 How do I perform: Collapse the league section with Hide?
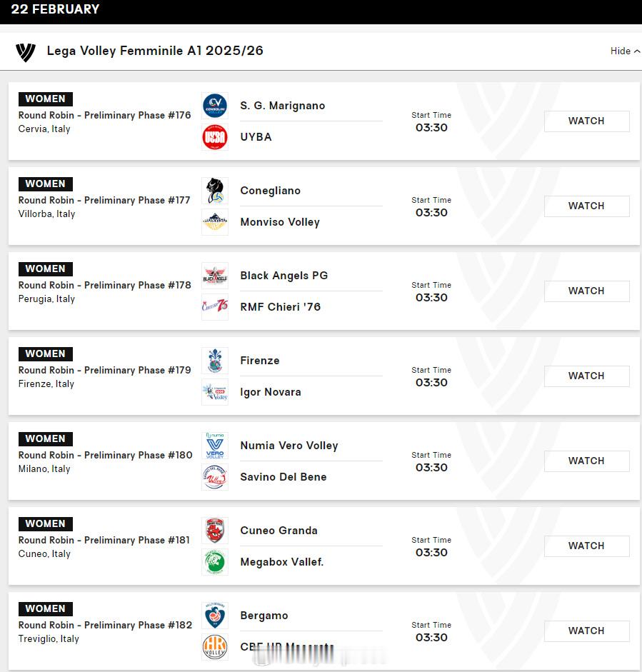click(625, 51)
